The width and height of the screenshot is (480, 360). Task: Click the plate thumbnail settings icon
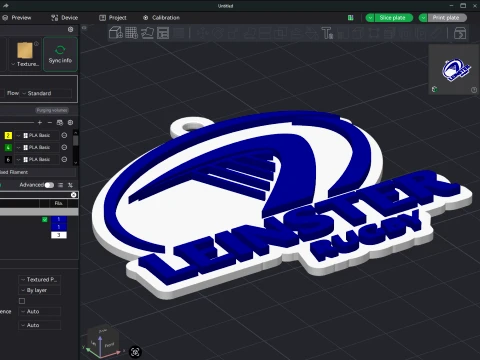(474, 90)
